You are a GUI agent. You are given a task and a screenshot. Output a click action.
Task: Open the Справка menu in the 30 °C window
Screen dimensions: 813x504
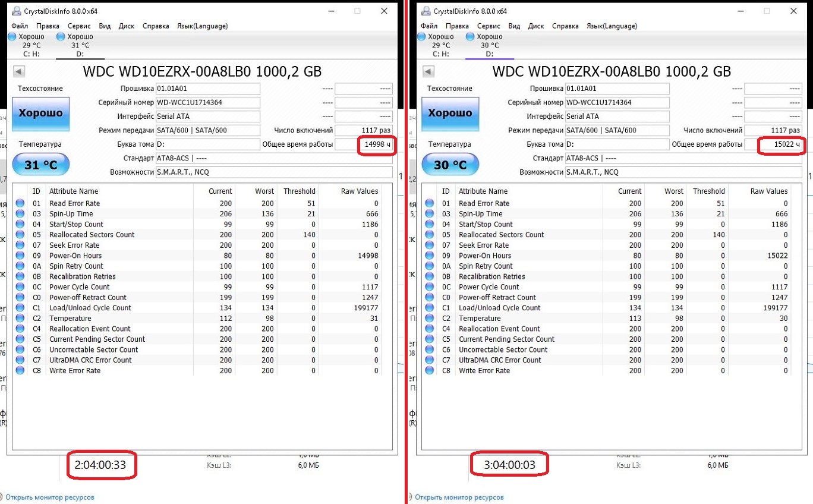(565, 26)
